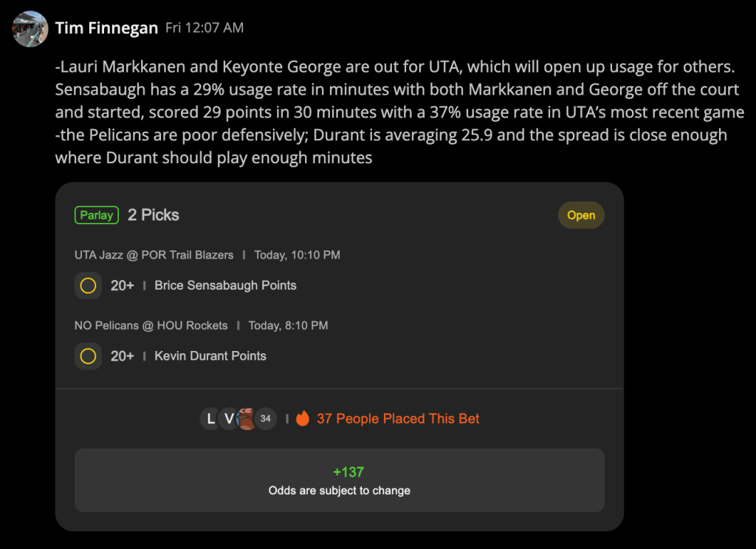Click Brice Sensabaugh Points label
This screenshot has width=756, height=549.
click(x=225, y=286)
